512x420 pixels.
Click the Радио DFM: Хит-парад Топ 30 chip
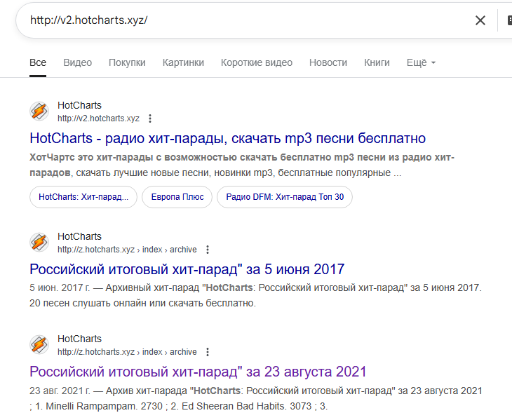point(284,197)
